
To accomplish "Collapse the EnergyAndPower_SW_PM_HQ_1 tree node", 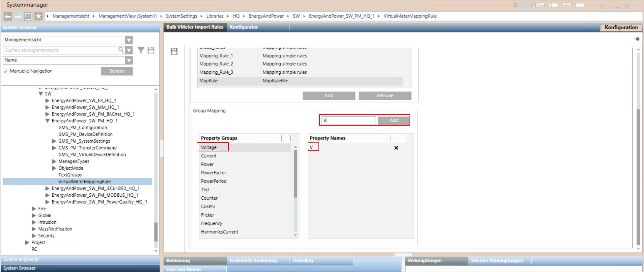I will tap(48, 121).
